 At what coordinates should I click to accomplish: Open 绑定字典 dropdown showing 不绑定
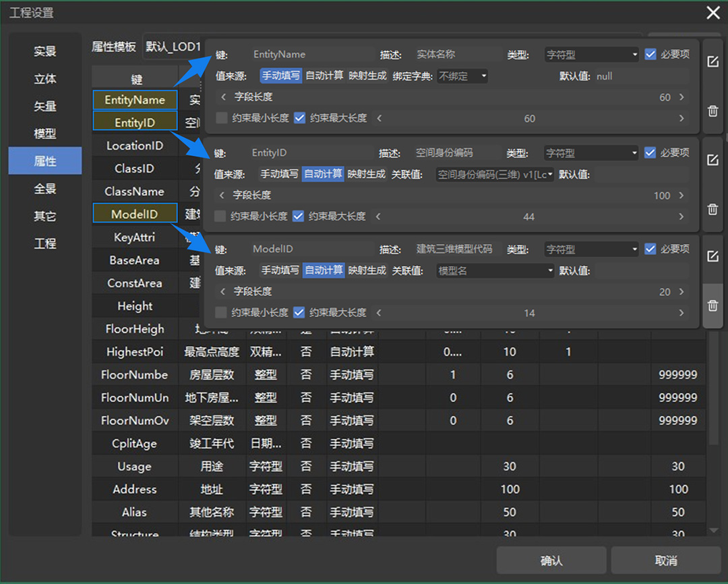click(462, 76)
